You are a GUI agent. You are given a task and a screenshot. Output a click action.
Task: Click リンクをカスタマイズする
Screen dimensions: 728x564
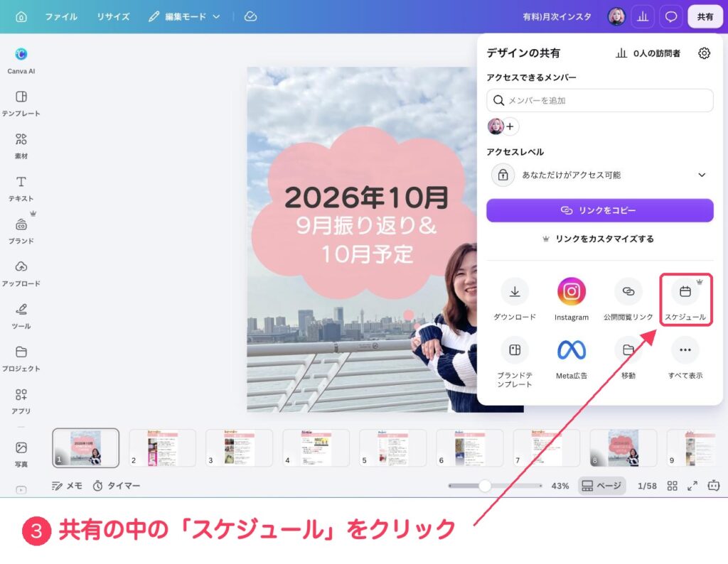(x=598, y=239)
